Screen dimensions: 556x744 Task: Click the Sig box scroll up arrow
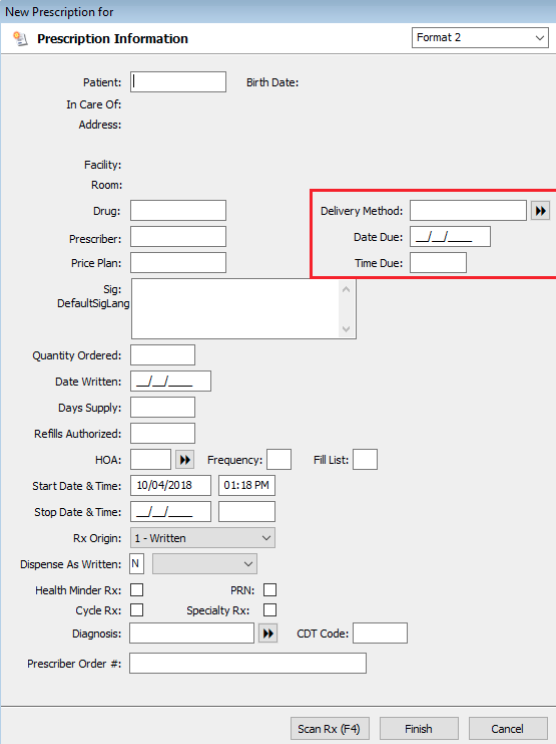(346, 289)
